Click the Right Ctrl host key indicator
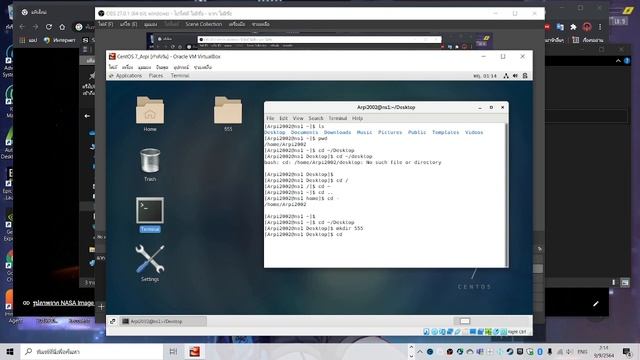This screenshot has width=640, height=360. tap(517, 332)
